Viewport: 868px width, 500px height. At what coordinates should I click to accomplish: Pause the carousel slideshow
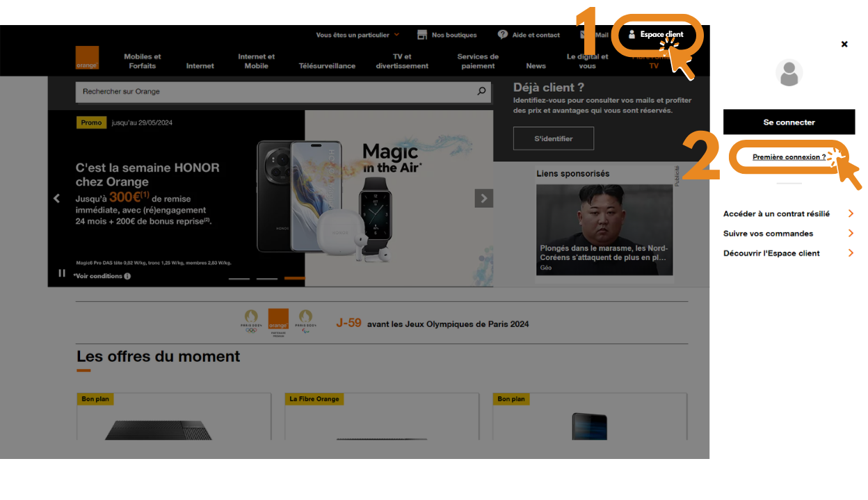[62, 273]
